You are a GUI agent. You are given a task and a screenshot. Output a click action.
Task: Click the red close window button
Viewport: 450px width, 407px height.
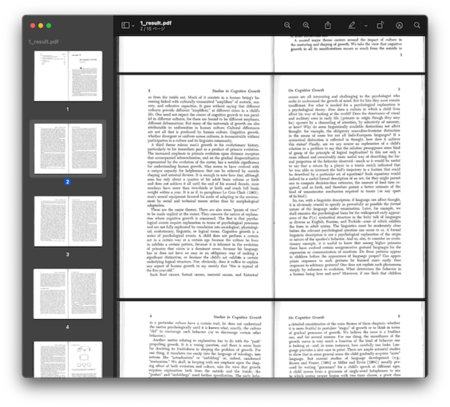pos(33,26)
